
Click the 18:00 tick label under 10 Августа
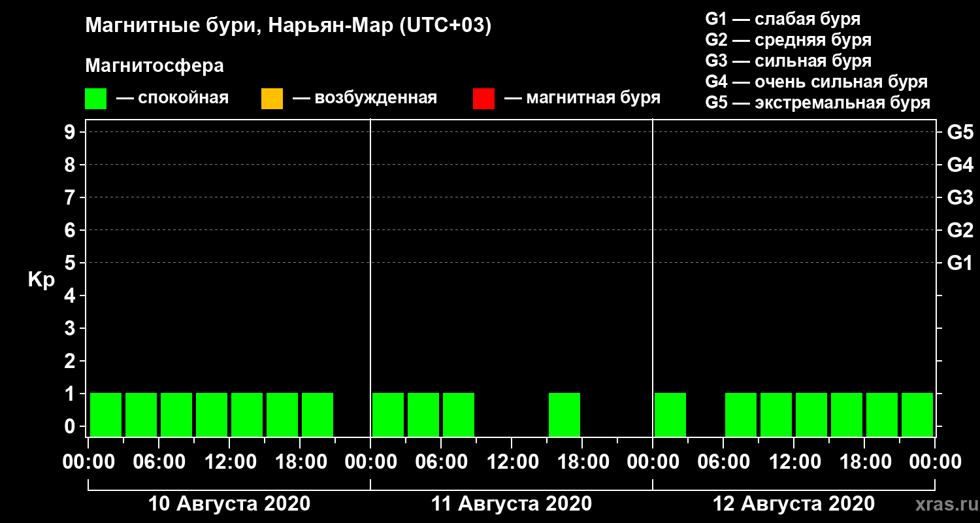[x=300, y=462]
